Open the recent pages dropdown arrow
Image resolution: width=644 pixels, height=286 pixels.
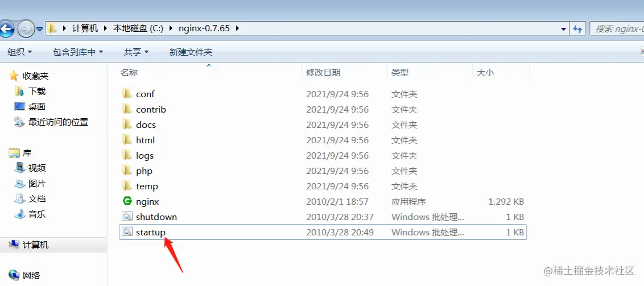point(39,29)
